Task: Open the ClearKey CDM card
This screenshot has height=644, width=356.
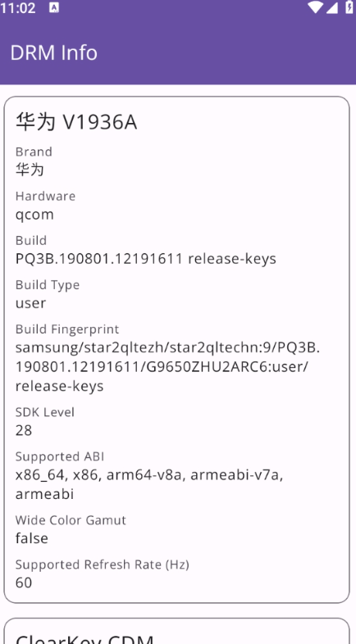Action: [176, 631]
